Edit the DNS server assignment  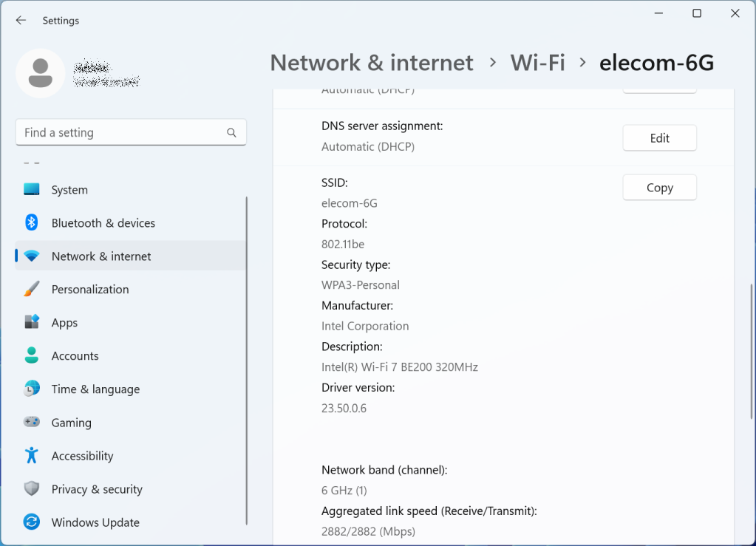tap(659, 137)
